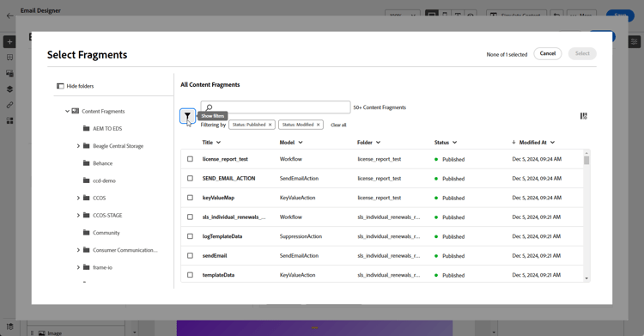The width and height of the screenshot is (644, 336).
Task: Click inside the fragment search field
Action: pos(276,107)
